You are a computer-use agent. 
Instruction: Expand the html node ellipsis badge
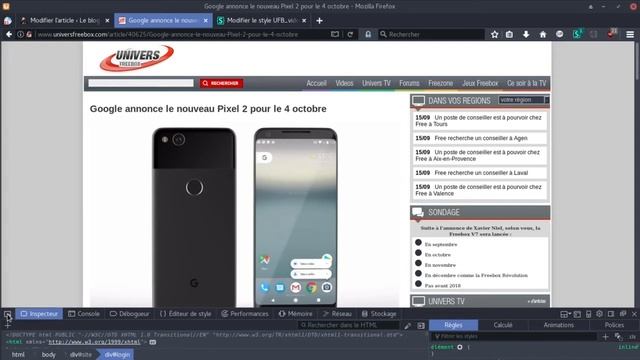click(153, 342)
